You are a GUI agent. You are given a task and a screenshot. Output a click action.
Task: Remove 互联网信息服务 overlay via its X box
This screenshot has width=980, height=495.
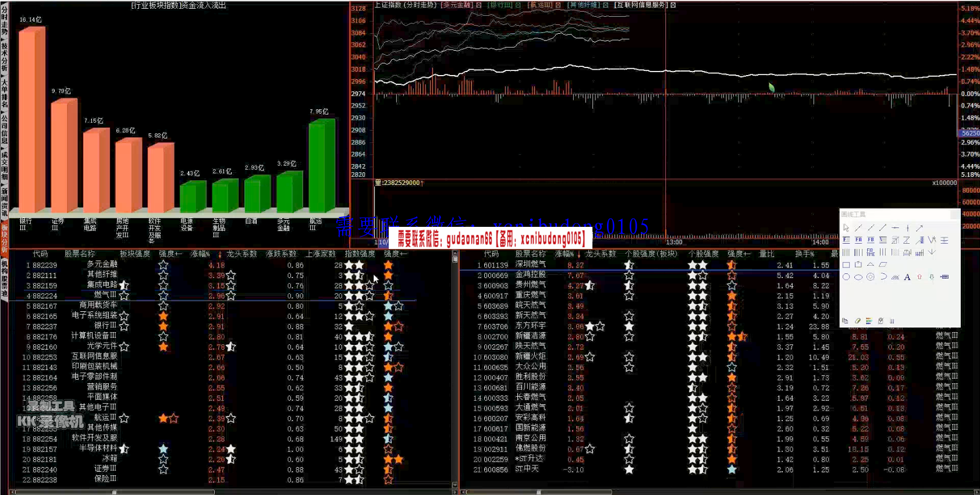[673, 5]
